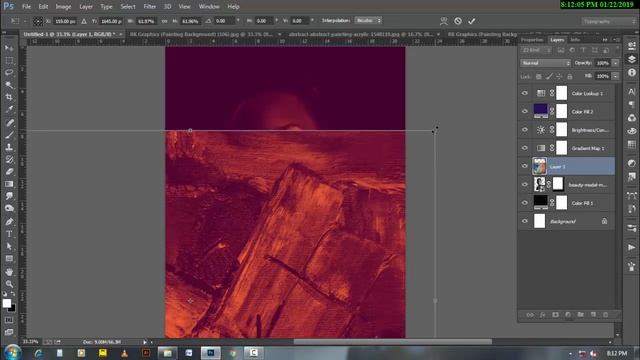Select the Gradient tool
Screen dimensions: 640x360
(x=9, y=184)
